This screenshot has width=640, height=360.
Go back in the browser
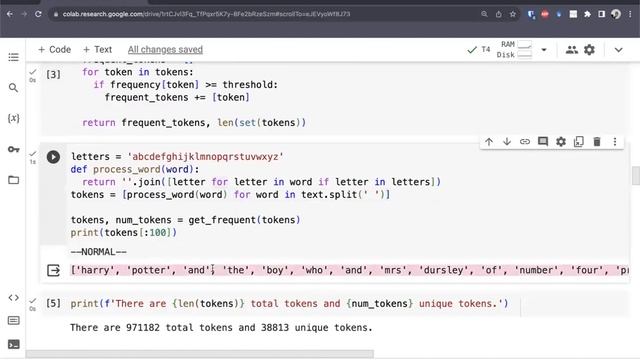pyautogui.click(x=10, y=14)
